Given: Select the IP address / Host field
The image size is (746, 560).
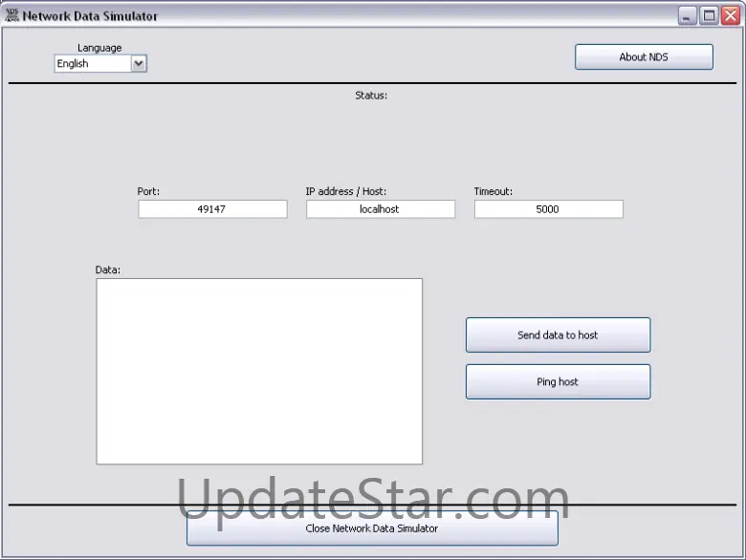Looking at the screenshot, I should coord(381,209).
